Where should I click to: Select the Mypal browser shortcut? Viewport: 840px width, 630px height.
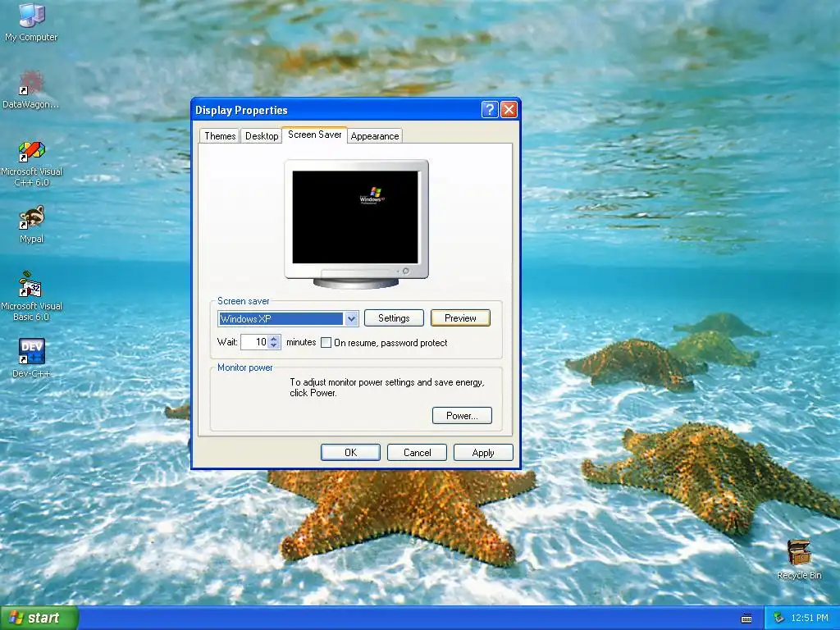(x=31, y=224)
